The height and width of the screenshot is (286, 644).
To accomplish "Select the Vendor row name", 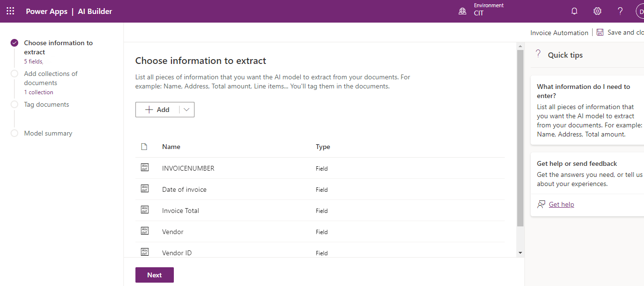I will click(173, 232).
